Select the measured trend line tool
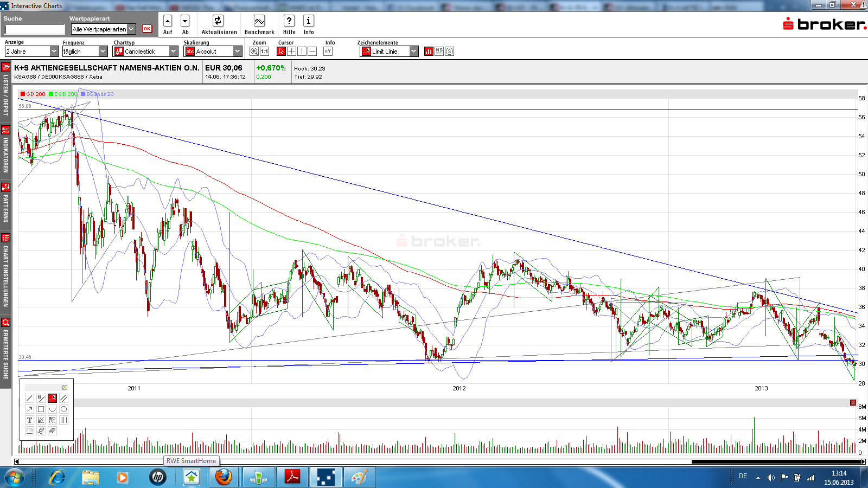868x488 pixels. coord(41,398)
